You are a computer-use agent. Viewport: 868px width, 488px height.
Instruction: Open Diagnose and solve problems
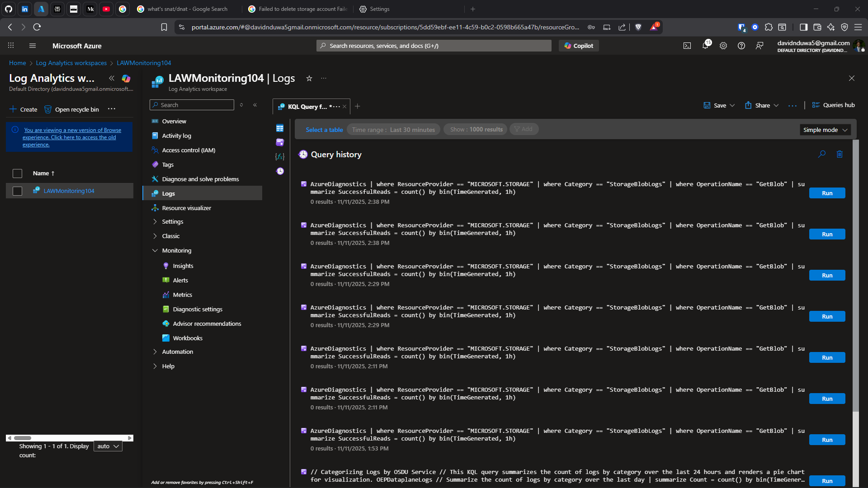click(x=200, y=179)
